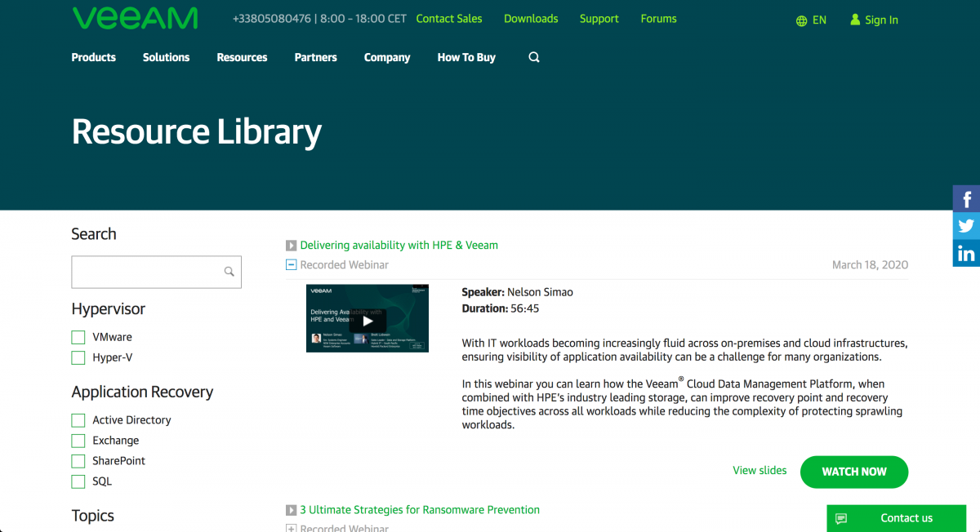Click the magnifier in the Search field
980x532 pixels.
click(x=229, y=272)
